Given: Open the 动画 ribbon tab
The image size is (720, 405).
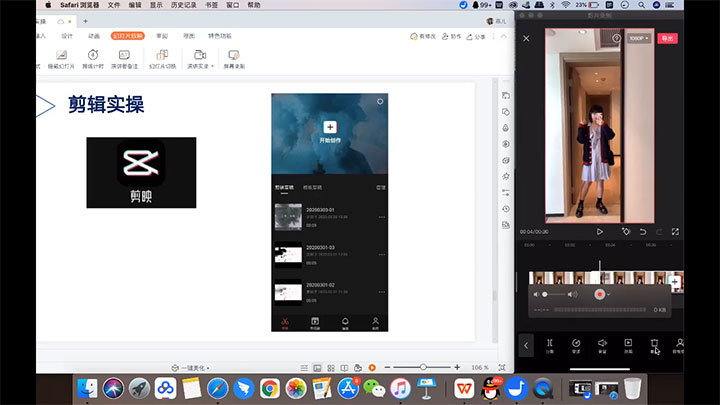Looking at the screenshot, I should point(94,35).
